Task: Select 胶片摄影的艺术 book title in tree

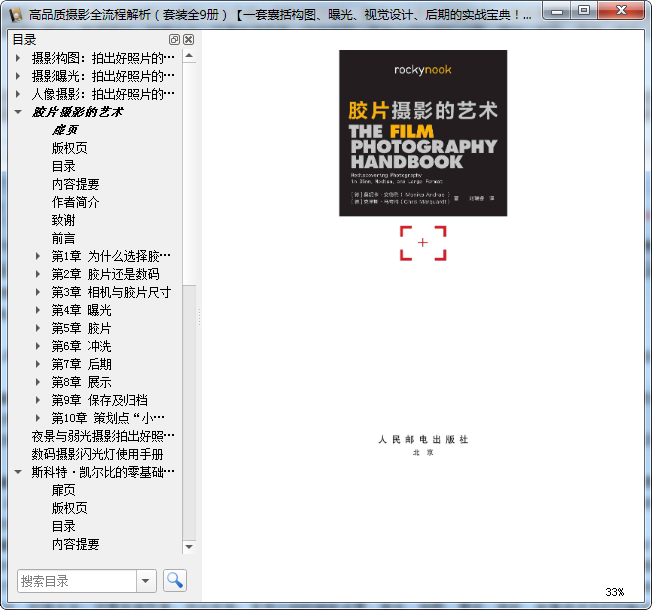Action: (x=77, y=112)
